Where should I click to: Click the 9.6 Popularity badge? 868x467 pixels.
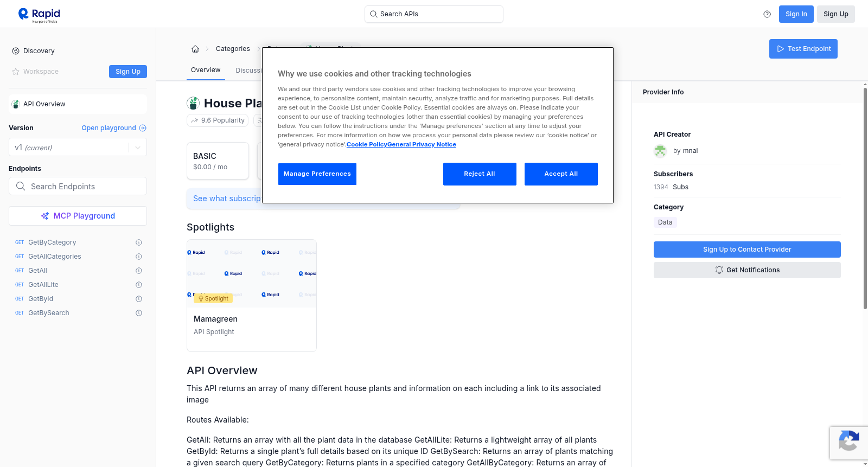coord(218,120)
